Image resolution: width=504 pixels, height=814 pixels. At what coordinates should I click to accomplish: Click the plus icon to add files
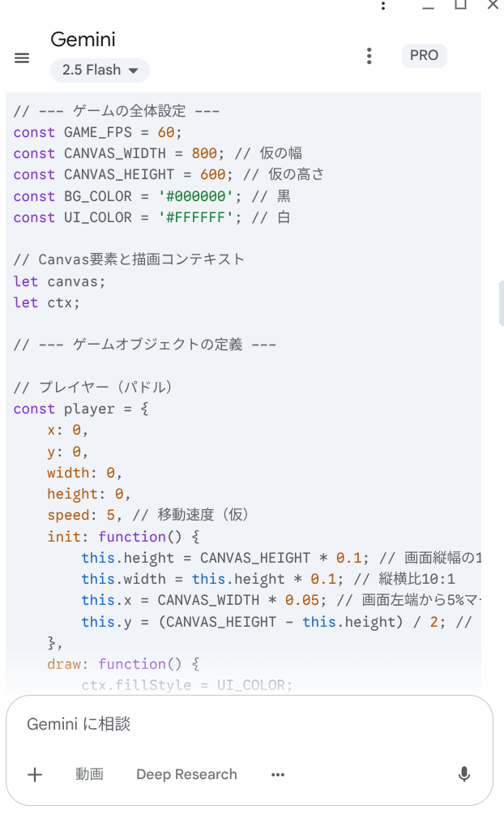(x=35, y=774)
